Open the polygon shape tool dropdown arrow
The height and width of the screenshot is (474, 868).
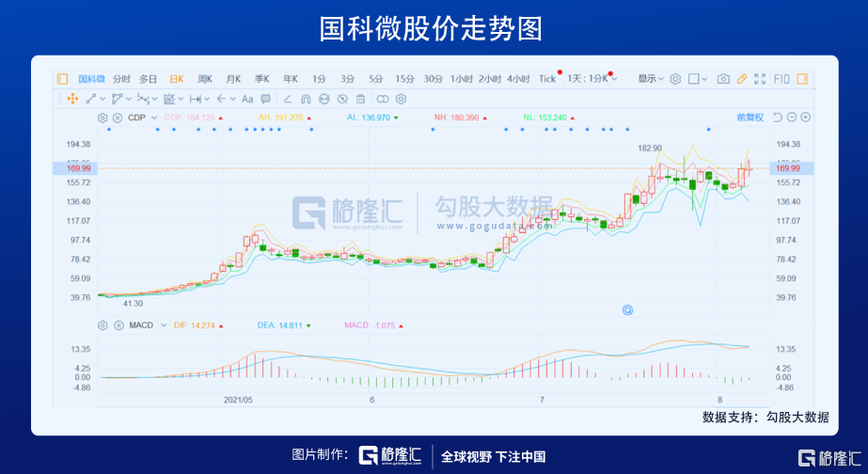[129, 99]
